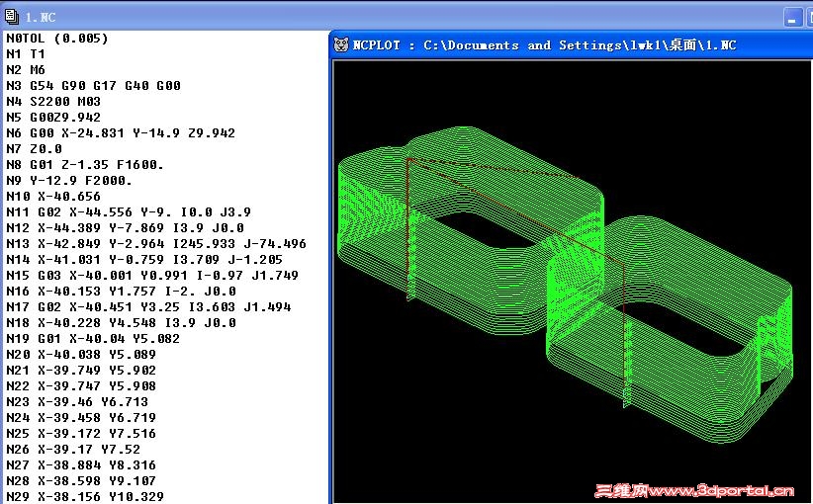
Task: Select line N5 G00Z9.942
Action: point(53,117)
